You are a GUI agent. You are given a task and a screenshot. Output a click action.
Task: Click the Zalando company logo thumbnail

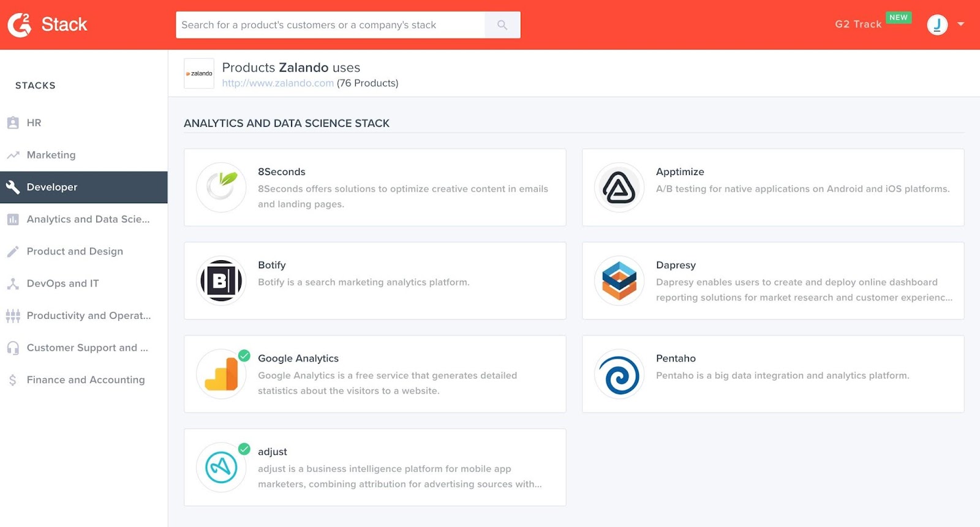click(x=199, y=73)
